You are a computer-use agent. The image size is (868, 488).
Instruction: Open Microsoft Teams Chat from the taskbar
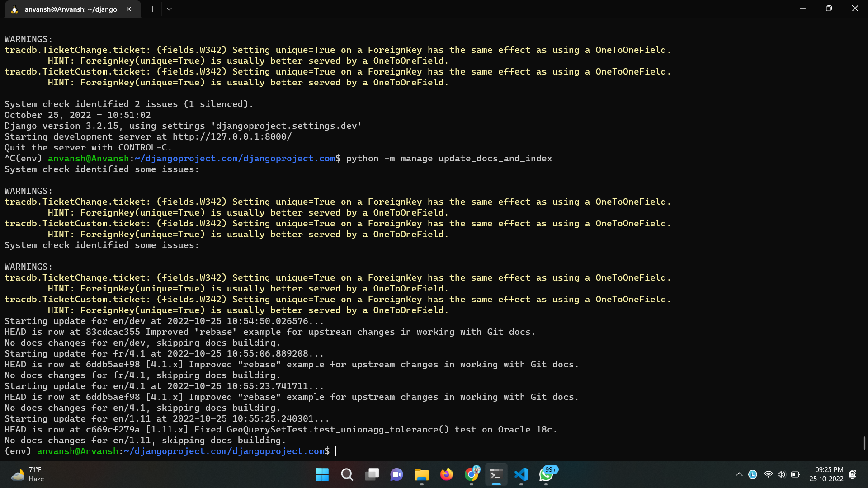396,475
